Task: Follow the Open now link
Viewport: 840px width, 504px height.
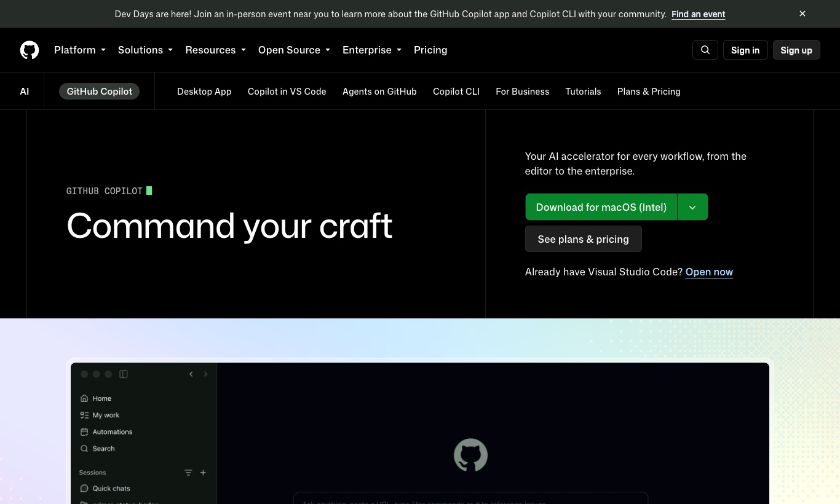Action: pyautogui.click(x=709, y=272)
